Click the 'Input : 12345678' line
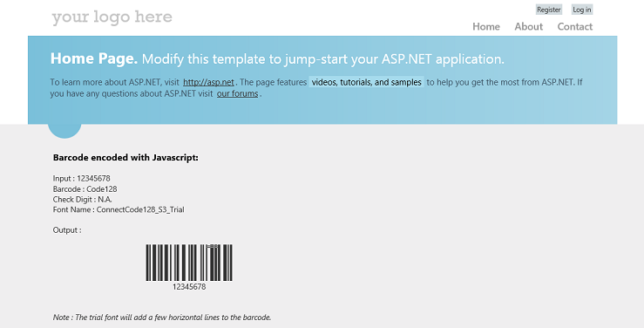 [x=81, y=178]
